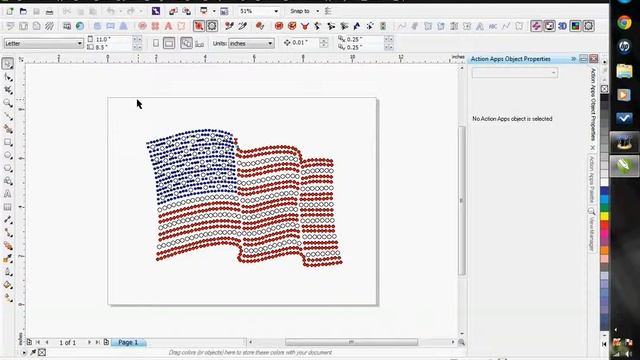Click the red letter A rhinestone text icon

168,26
